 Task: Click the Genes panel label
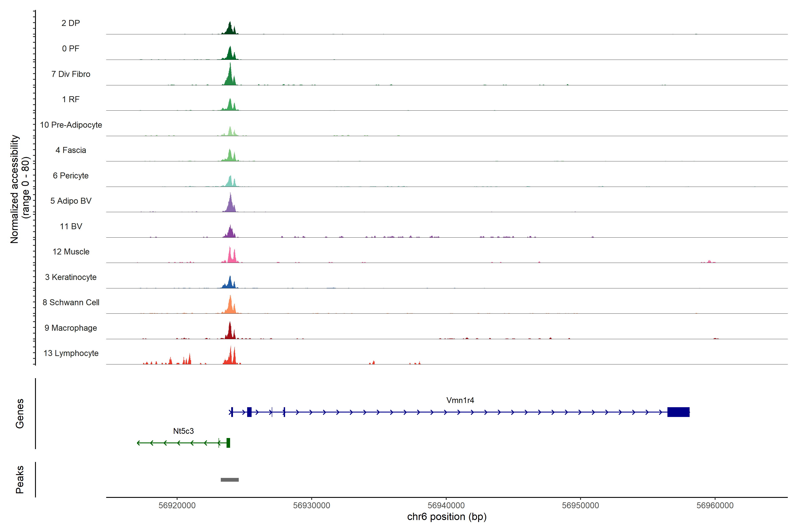[20, 413]
